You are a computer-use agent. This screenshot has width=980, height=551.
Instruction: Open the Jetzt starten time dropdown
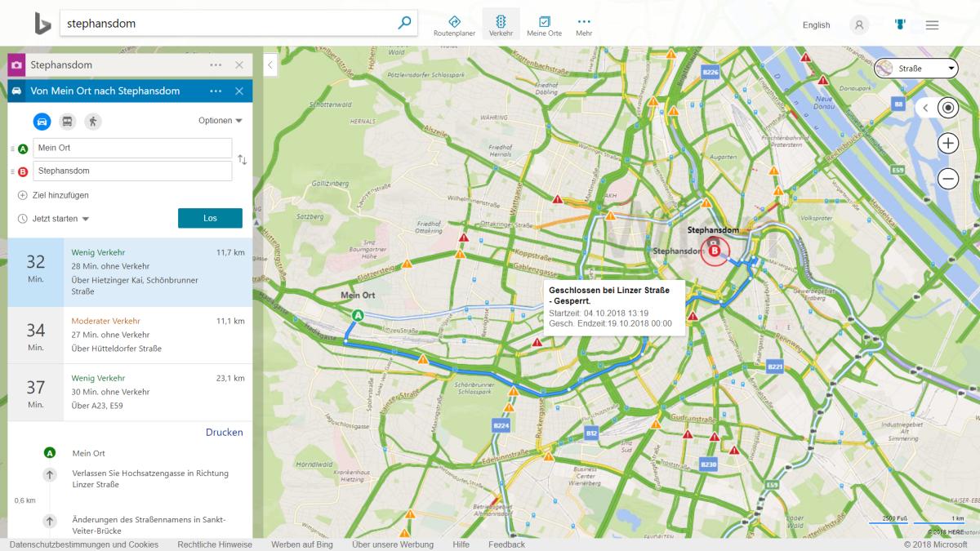click(x=54, y=219)
